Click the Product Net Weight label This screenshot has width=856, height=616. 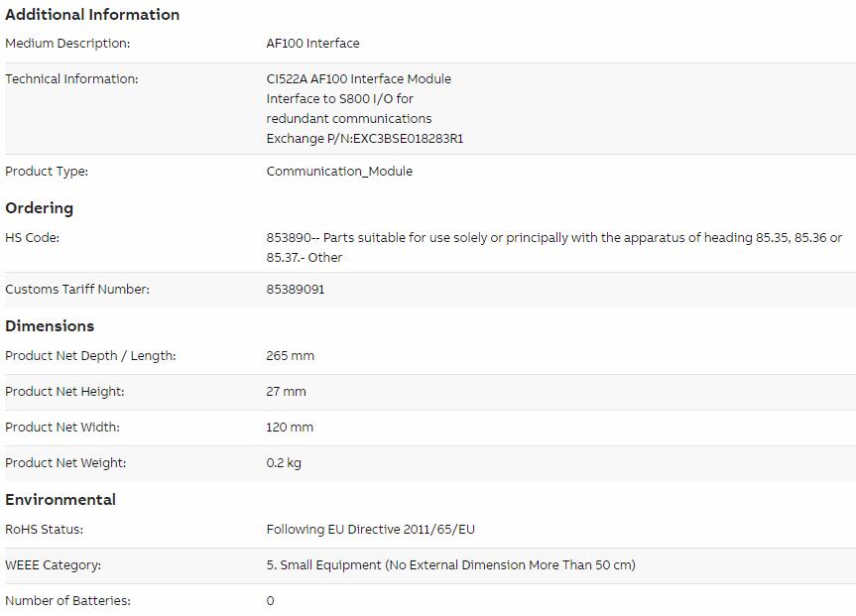65,463
